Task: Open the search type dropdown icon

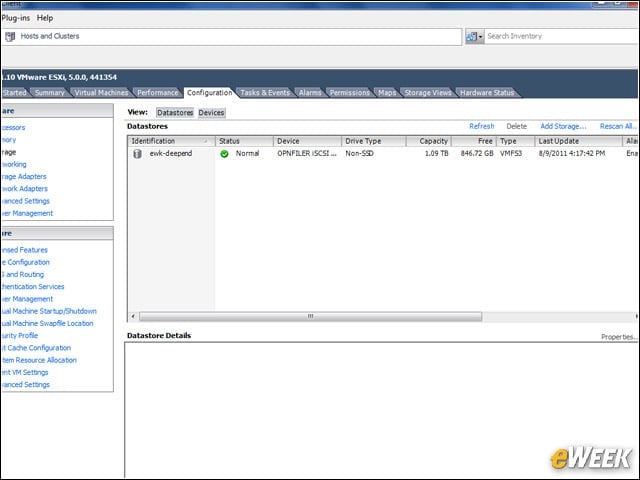Action: pyautogui.click(x=475, y=37)
